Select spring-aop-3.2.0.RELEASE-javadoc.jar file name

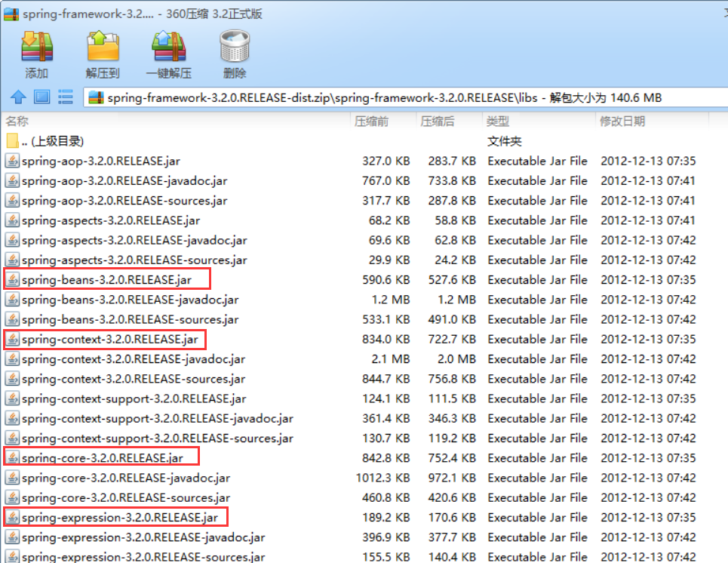124,180
